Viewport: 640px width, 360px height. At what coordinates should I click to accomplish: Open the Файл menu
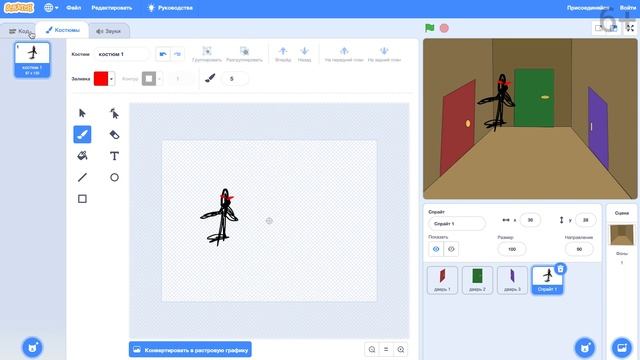pyautogui.click(x=73, y=8)
